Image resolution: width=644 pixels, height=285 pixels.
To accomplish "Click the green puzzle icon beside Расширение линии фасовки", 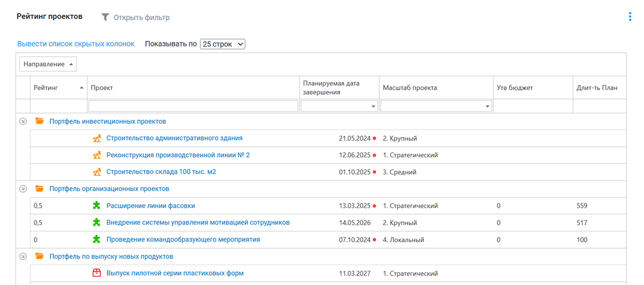I will 97,206.
